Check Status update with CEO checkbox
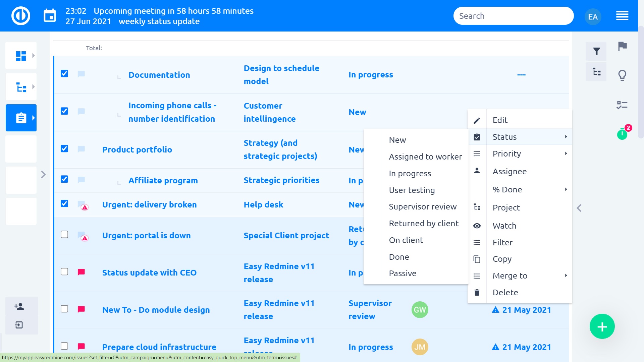644x362 pixels. [64, 271]
